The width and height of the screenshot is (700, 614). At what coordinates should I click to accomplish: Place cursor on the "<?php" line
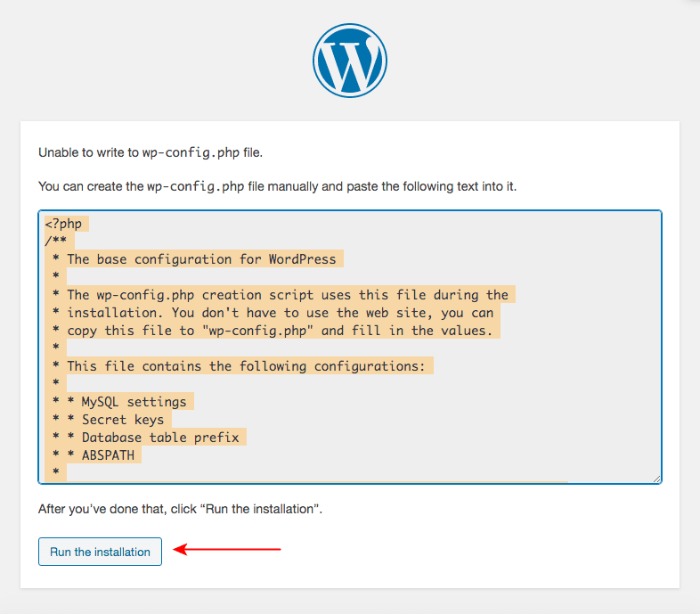(x=64, y=224)
